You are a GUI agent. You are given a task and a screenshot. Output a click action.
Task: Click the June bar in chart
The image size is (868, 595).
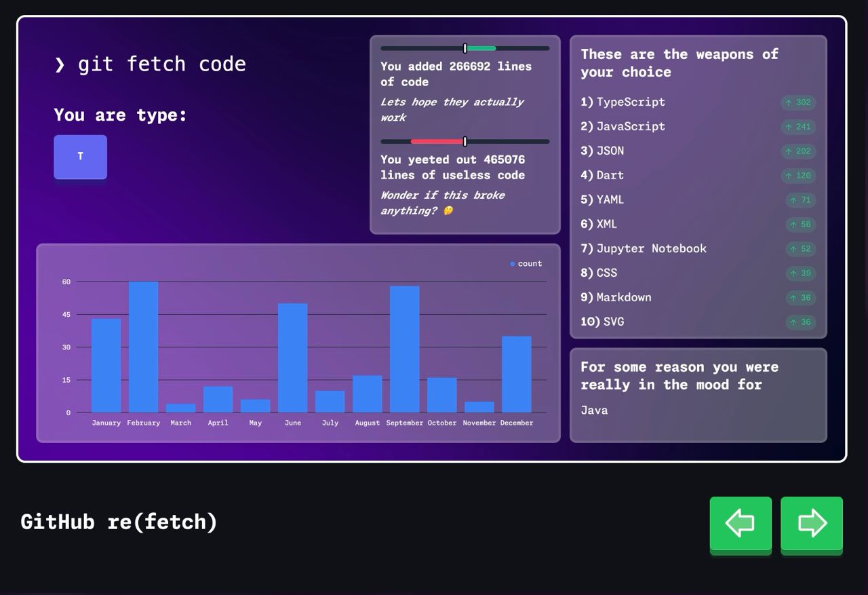293,358
